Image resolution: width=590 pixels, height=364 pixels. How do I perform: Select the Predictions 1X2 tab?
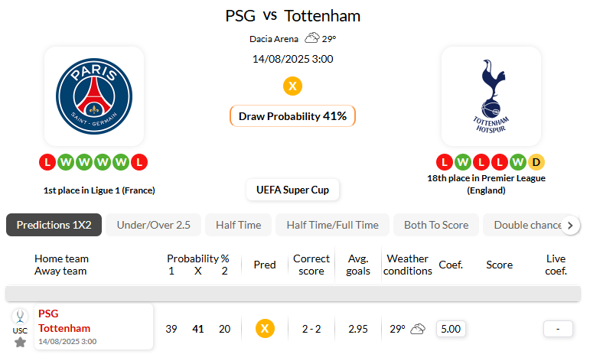(x=54, y=225)
